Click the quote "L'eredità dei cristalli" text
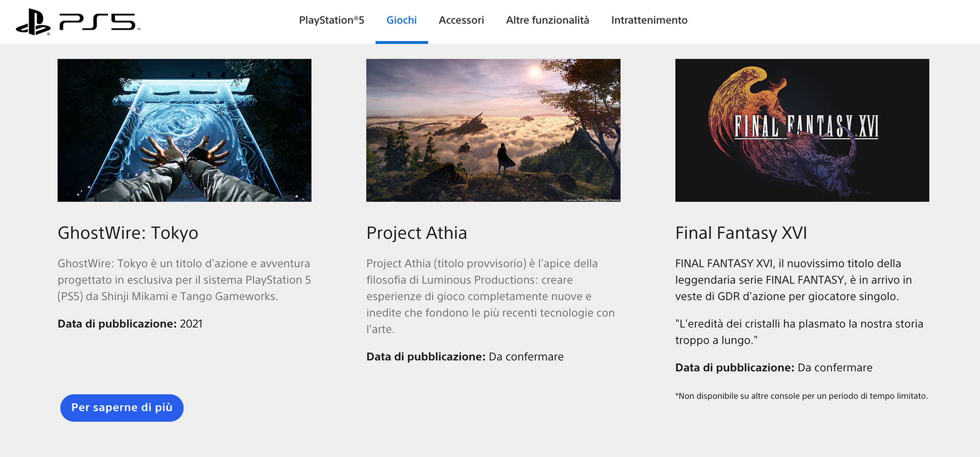 point(799,332)
